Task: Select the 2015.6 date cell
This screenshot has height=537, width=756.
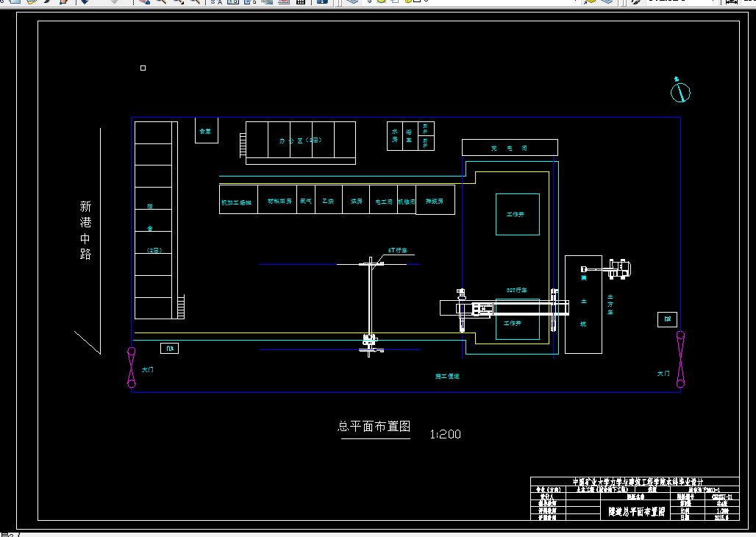Action: (x=721, y=517)
